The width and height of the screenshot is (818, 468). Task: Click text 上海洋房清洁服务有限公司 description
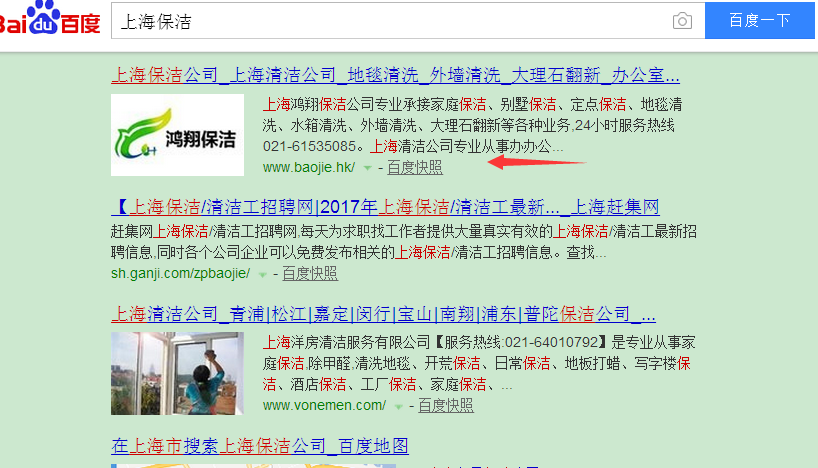[477, 364]
